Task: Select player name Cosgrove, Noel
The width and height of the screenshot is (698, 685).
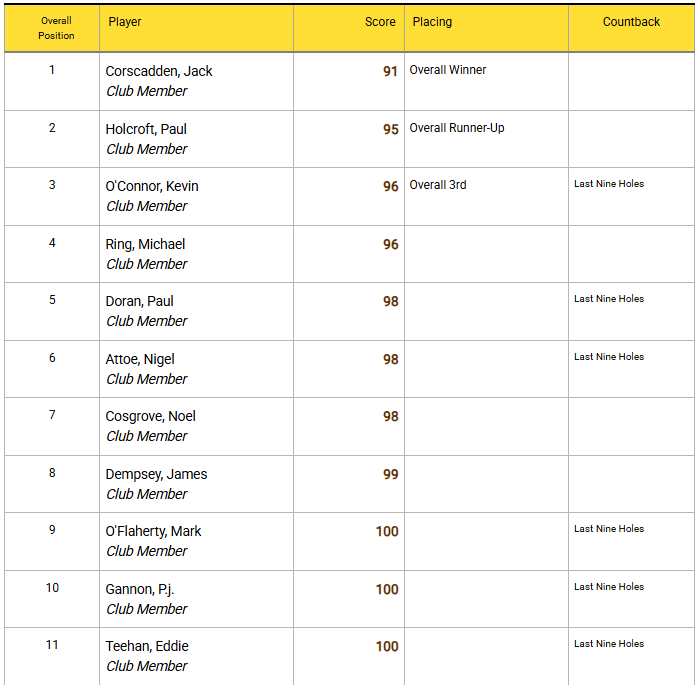Action: coord(150,416)
